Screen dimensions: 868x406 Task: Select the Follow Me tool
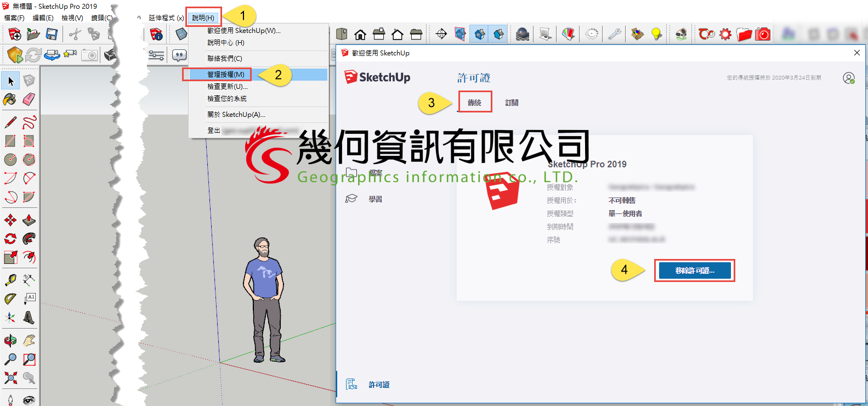(x=29, y=239)
